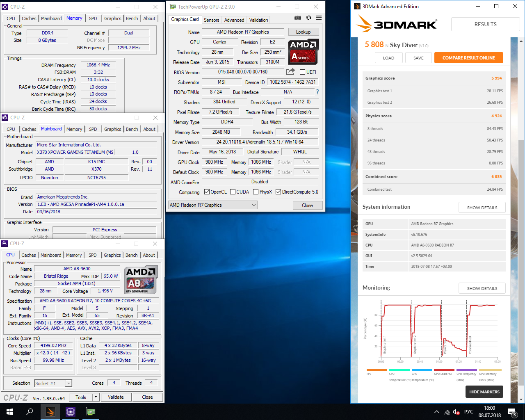Click GPU-Z taskbar icon
This screenshot has height=420, width=525.
click(x=91, y=412)
